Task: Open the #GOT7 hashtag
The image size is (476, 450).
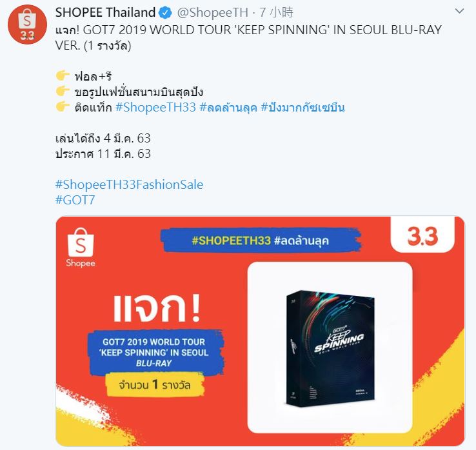Action: tap(75, 200)
